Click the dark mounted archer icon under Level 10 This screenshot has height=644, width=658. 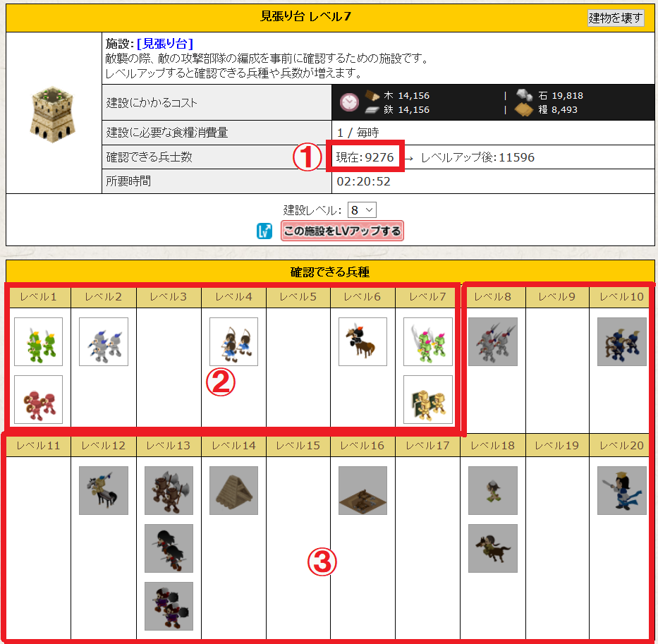coord(621,341)
